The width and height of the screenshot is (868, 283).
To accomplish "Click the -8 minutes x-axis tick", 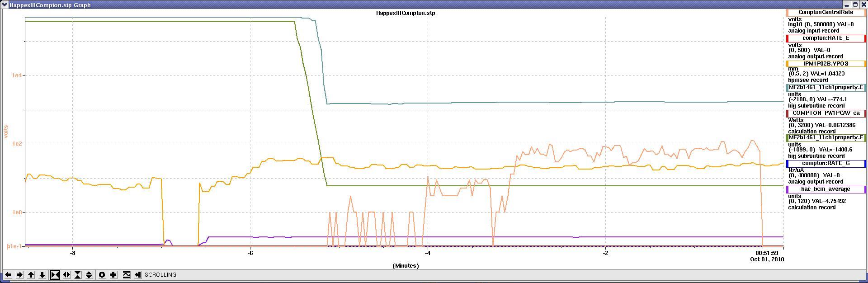I will click(x=72, y=253).
